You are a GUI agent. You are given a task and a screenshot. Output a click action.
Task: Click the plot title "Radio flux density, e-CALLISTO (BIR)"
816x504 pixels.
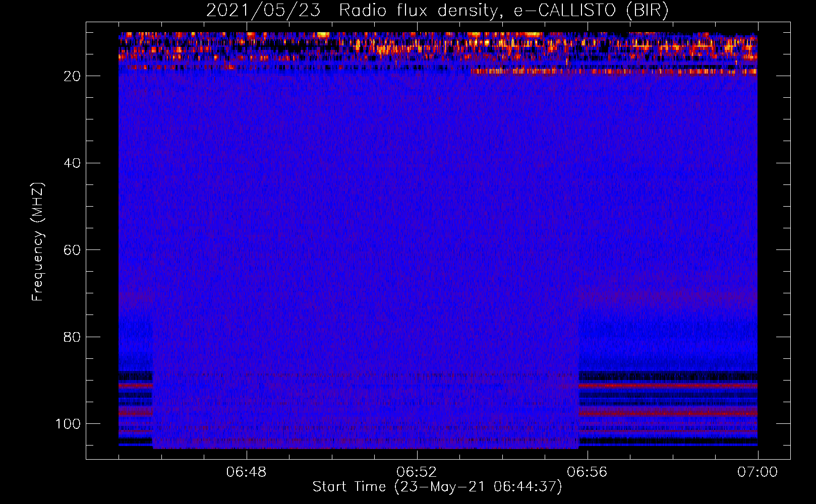click(x=504, y=11)
